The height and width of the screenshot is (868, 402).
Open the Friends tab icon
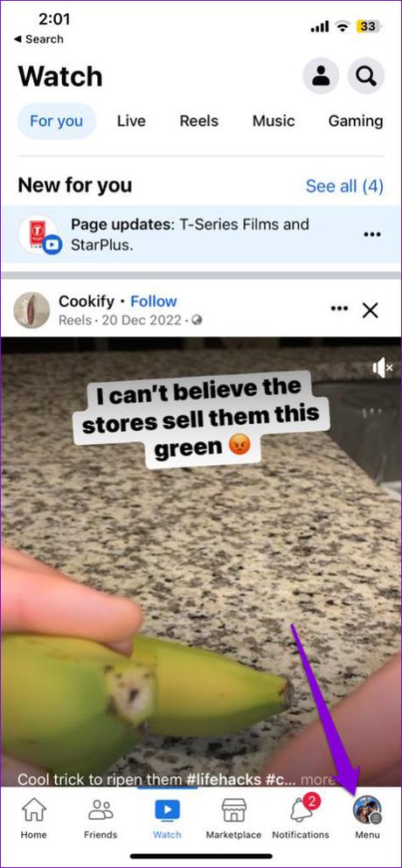click(100, 818)
